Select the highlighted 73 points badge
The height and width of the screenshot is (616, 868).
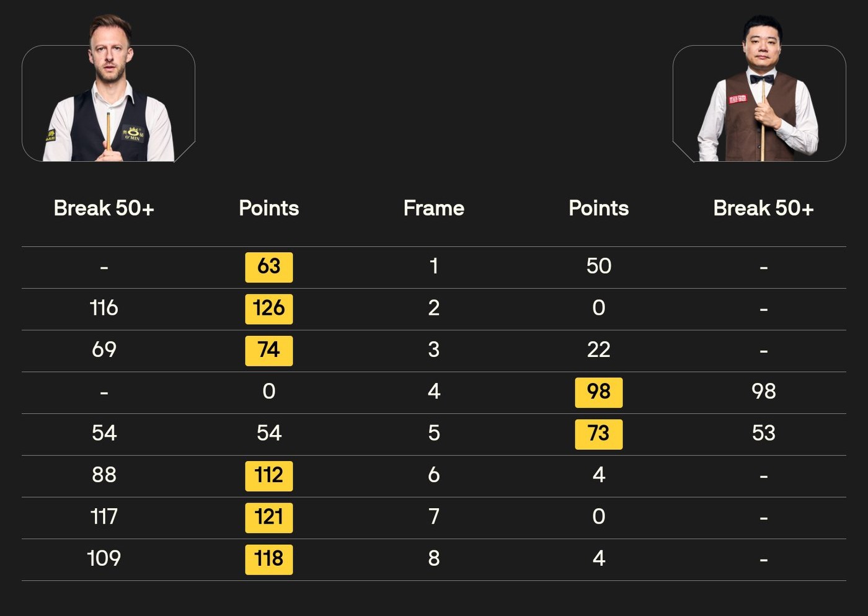598,434
